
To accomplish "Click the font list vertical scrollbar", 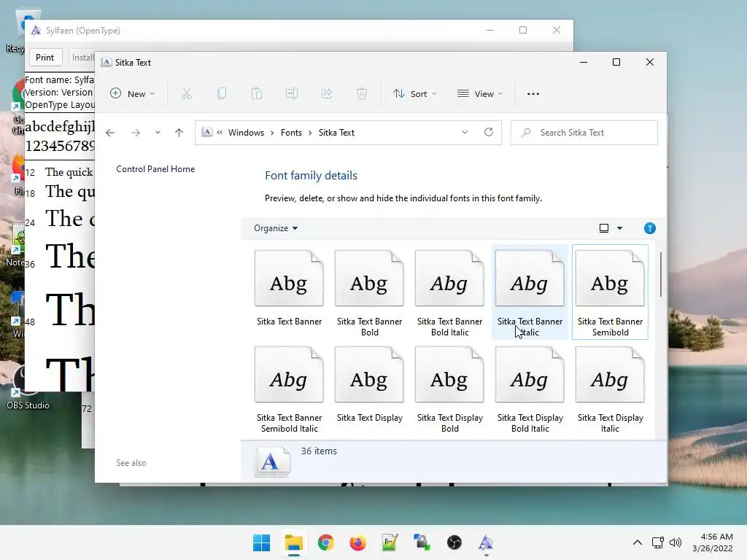I will coord(661,274).
